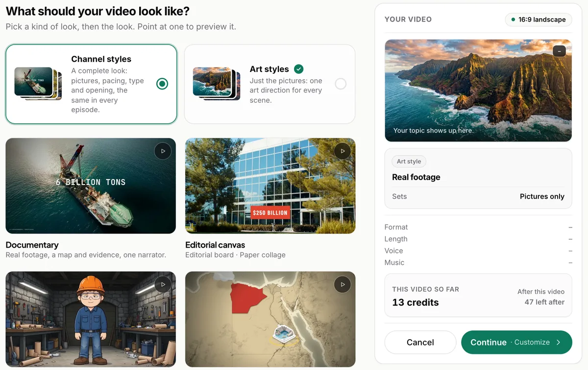The height and width of the screenshot is (370, 588).
Task: Cancel the video setup
Action: pos(420,342)
